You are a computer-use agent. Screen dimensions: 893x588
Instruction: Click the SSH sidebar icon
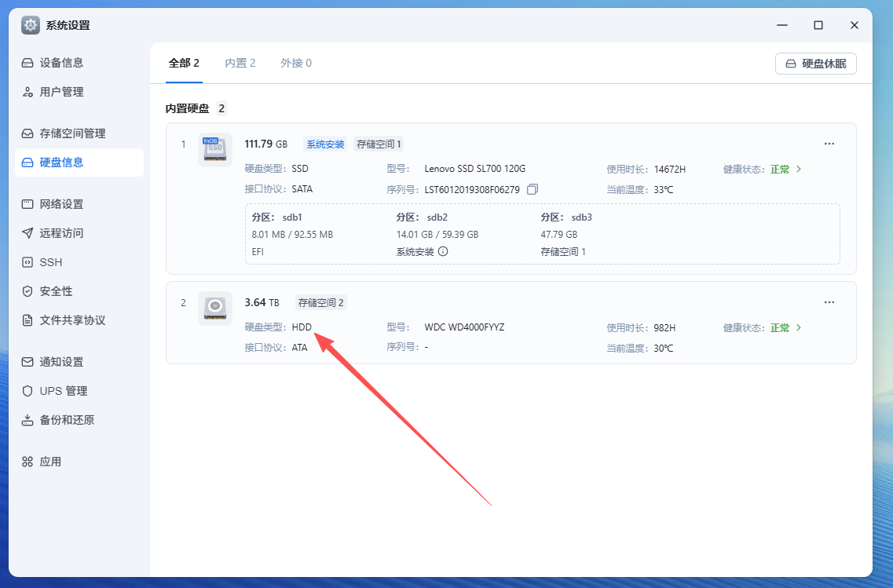coord(27,262)
